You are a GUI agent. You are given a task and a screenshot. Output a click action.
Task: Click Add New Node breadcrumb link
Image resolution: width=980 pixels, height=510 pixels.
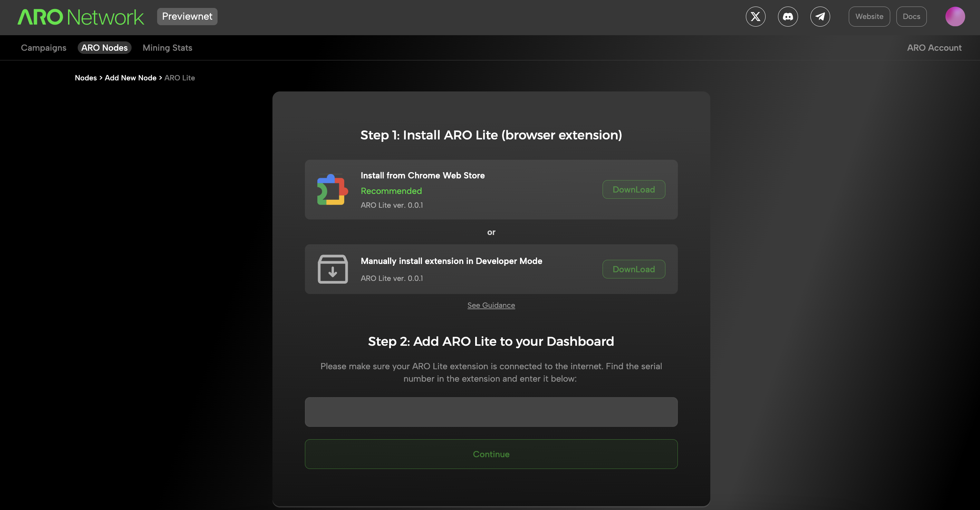(x=131, y=78)
